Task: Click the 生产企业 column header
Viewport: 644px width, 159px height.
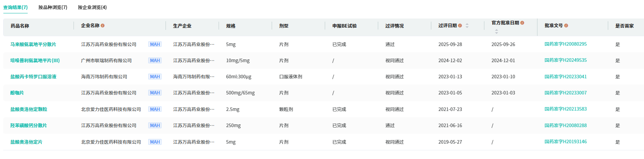Action: click(x=182, y=26)
